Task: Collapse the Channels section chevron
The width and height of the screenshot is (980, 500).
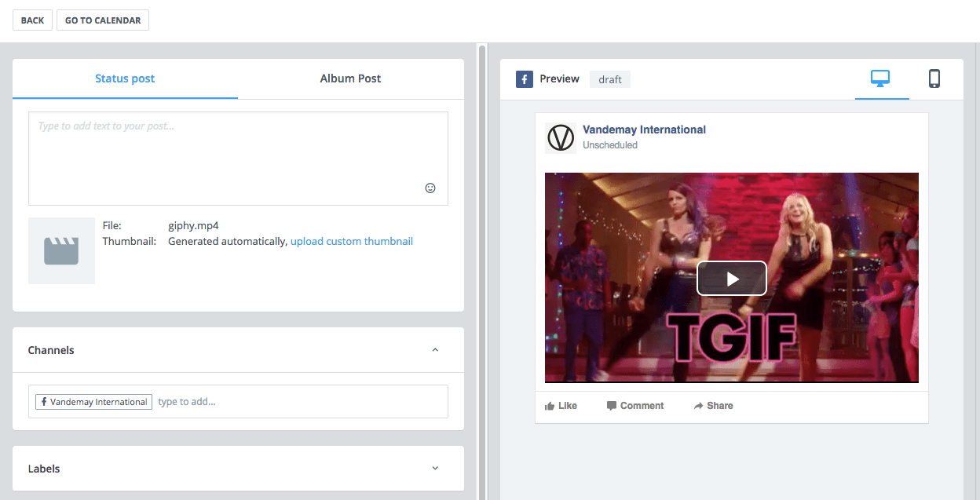Action: [x=435, y=350]
